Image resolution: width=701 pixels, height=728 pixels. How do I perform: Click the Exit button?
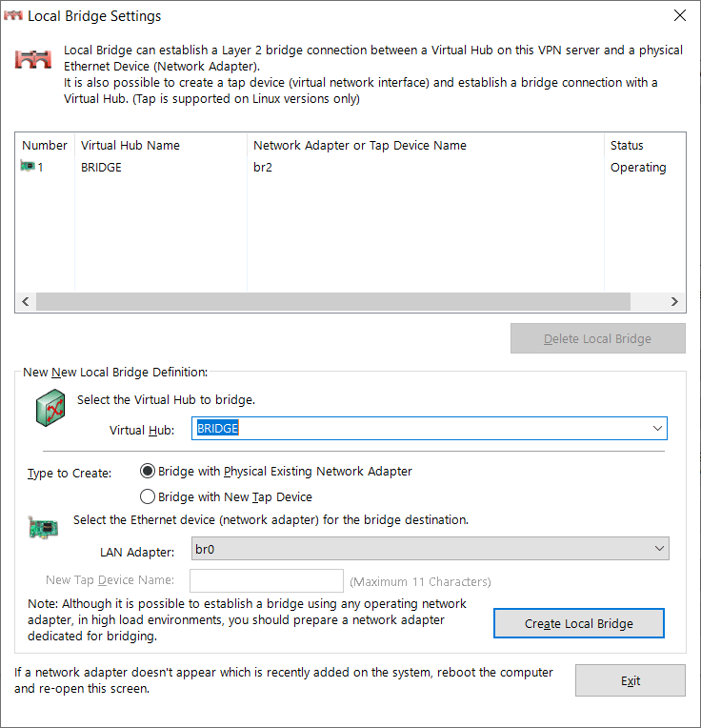630,680
